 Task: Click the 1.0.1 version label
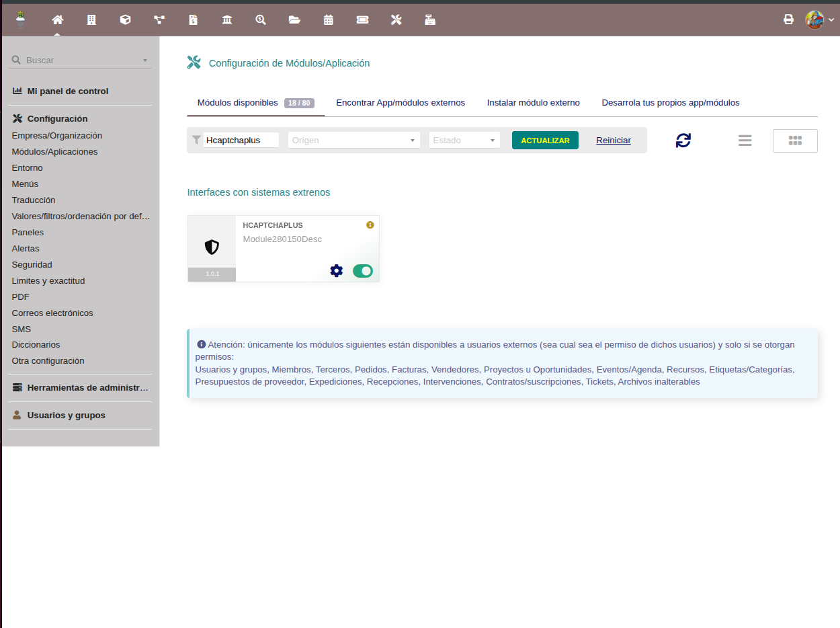click(x=212, y=274)
